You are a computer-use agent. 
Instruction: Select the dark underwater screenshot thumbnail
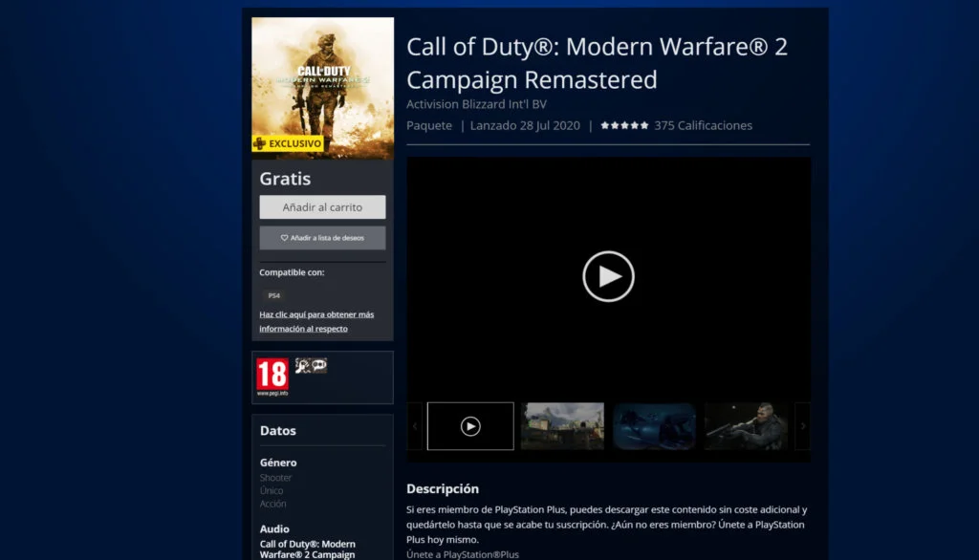tap(654, 426)
